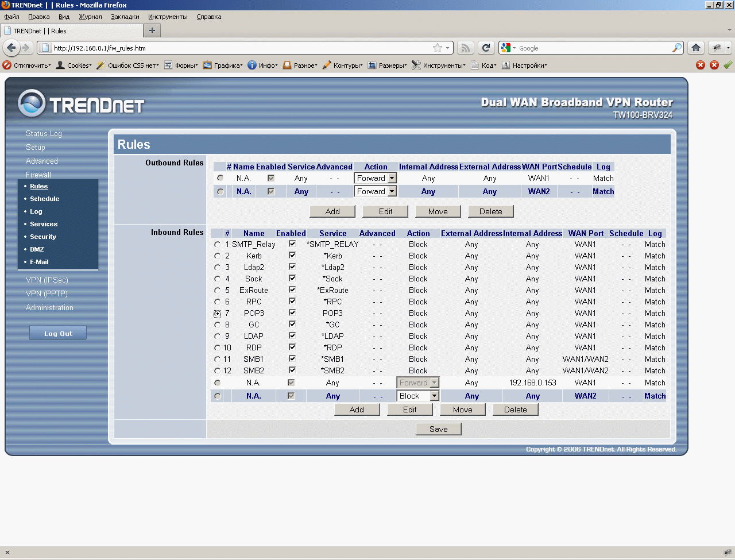Toggle the Enabled checkbox for SMB1 rule
735x560 pixels.
(x=292, y=358)
